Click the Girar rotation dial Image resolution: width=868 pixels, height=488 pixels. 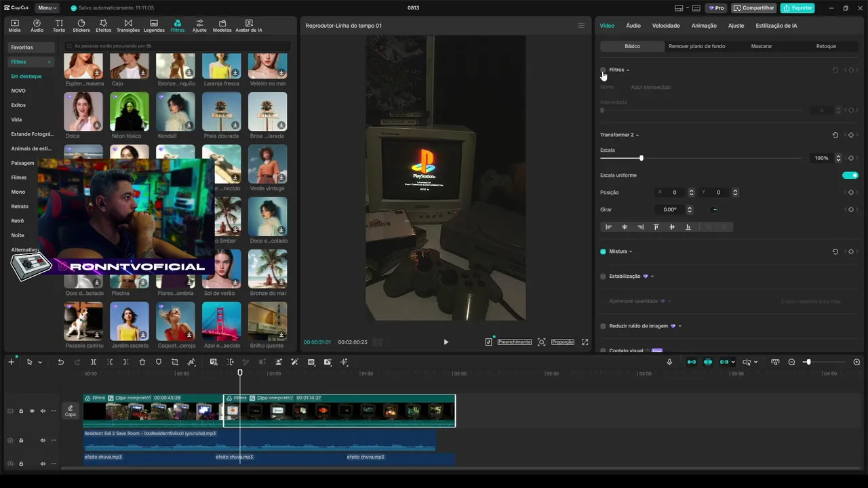(x=715, y=210)
